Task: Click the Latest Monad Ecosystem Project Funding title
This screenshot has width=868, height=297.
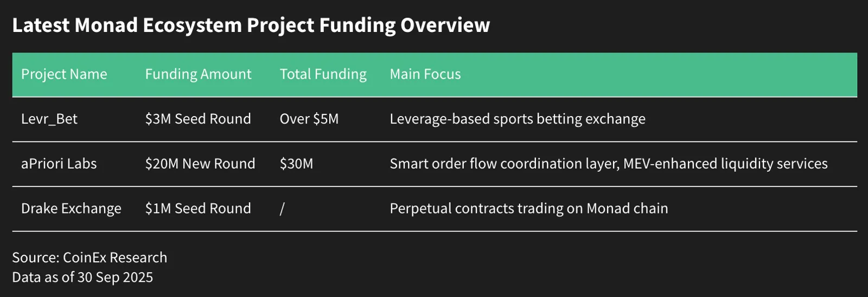Action: 251,25
